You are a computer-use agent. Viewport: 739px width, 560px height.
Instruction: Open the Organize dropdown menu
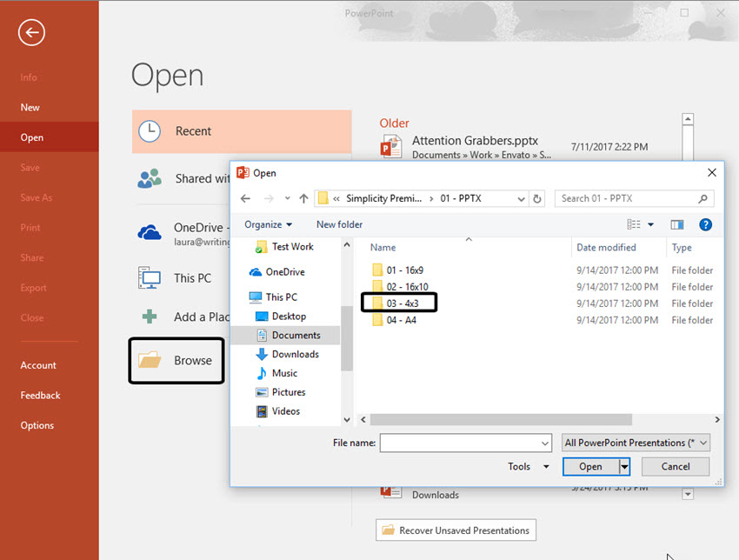268,223
